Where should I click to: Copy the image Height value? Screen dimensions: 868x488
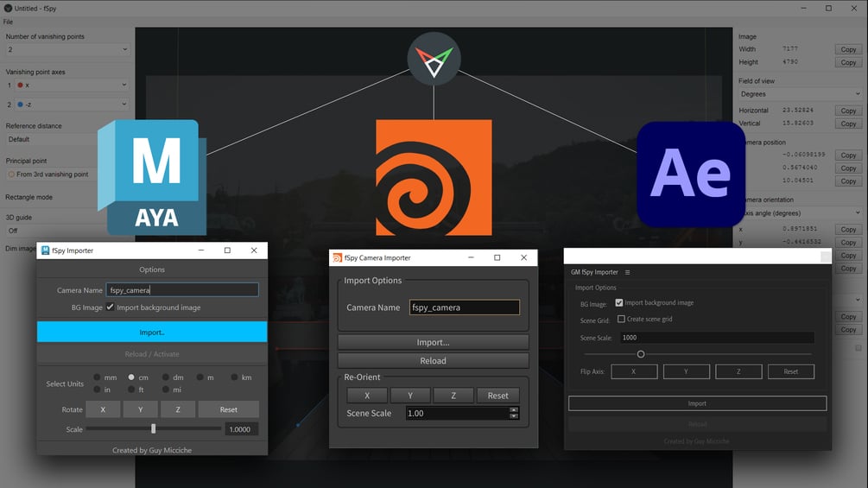click(x=848, y=62)
